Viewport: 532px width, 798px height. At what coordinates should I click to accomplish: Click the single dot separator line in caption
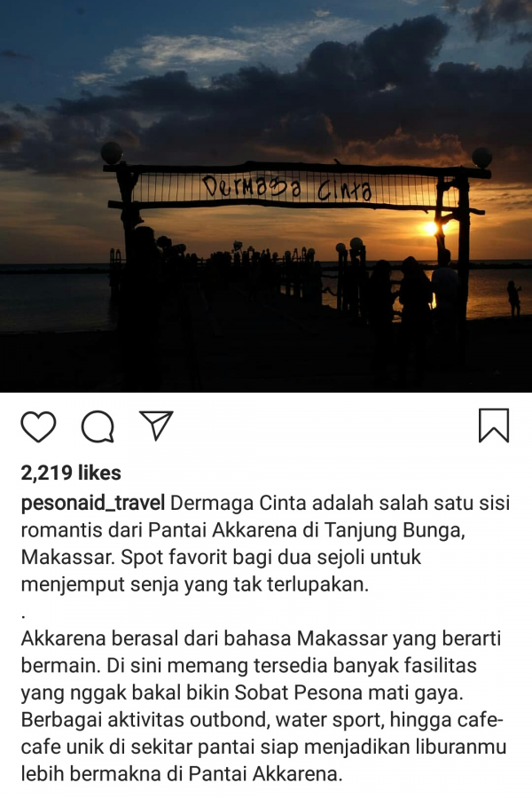coord(23,616)
